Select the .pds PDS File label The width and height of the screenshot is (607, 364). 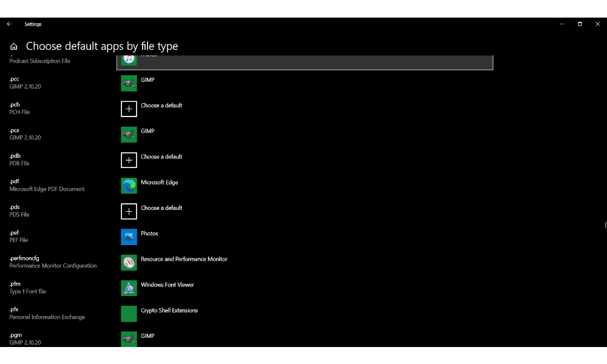19,211
